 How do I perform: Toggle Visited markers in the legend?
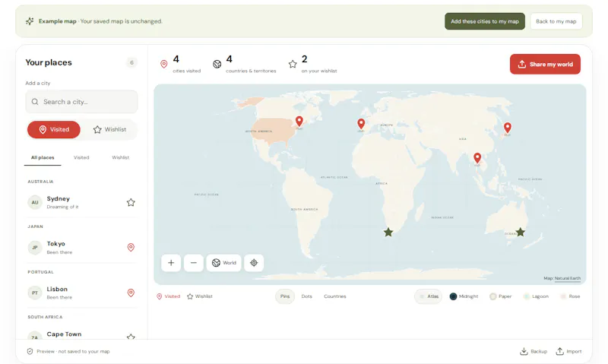168,296
